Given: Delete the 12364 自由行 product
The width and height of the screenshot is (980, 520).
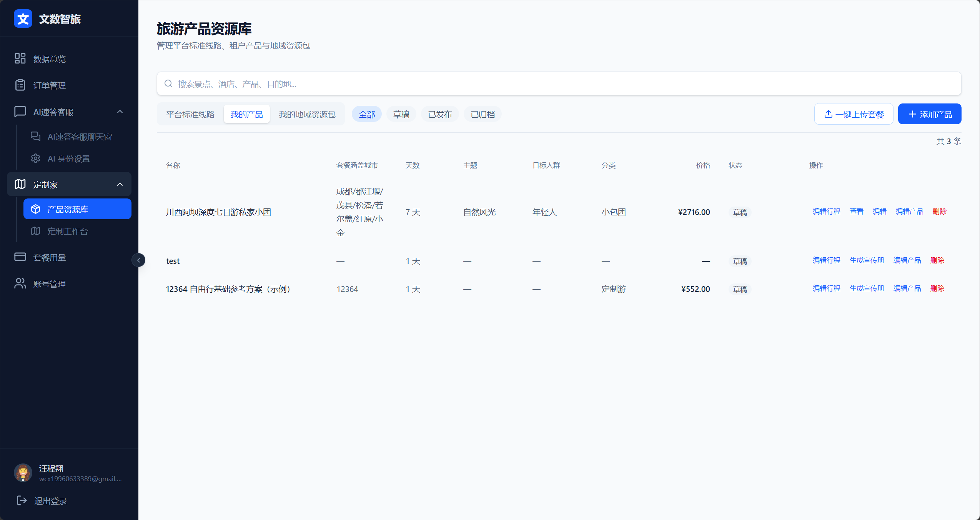Looking at the screenshot, I should [937, 288].
